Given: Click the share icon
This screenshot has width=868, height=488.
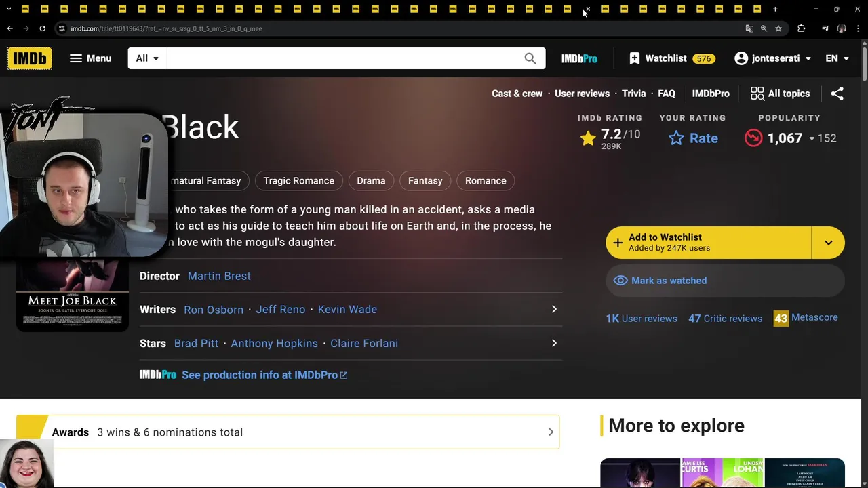Looking at the screenshot, I should click(837, 94).
